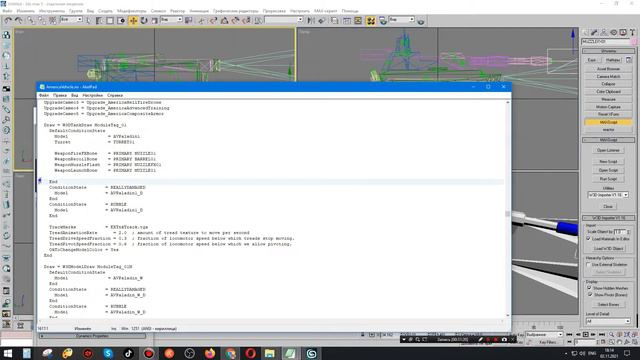Click the Camera Match utility button
Viewport: 640px width, 360px height.
pos(608,76)
